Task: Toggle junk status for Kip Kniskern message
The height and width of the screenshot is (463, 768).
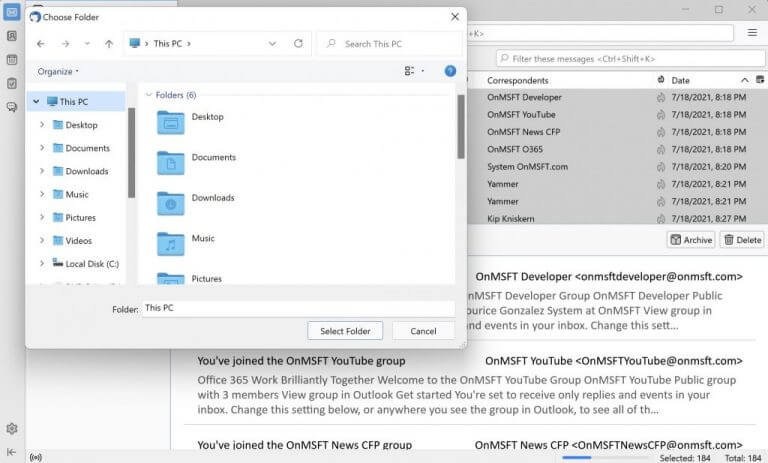Action: [x=661, y=219]
